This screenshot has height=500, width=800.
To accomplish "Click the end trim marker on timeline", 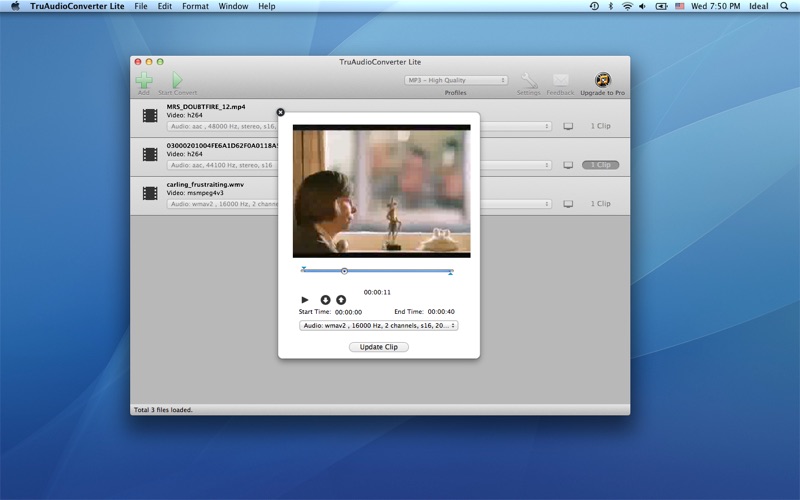I will click(451, 273).
